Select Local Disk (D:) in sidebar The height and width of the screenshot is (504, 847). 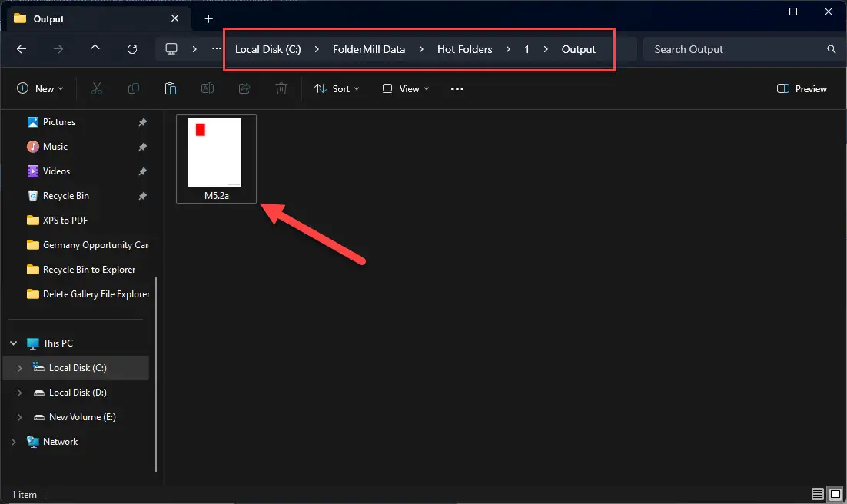(x=78, y=392)
